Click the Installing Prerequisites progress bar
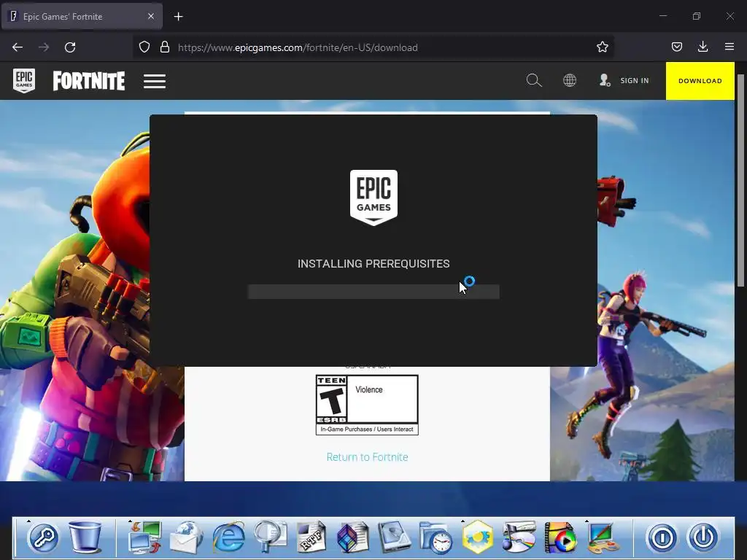 click(373, 292)
